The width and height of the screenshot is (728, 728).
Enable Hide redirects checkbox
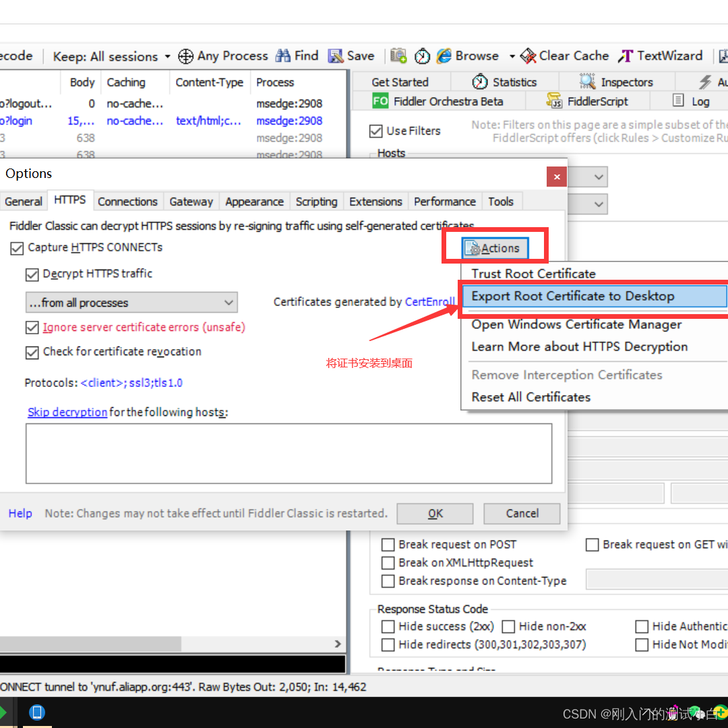388,644
